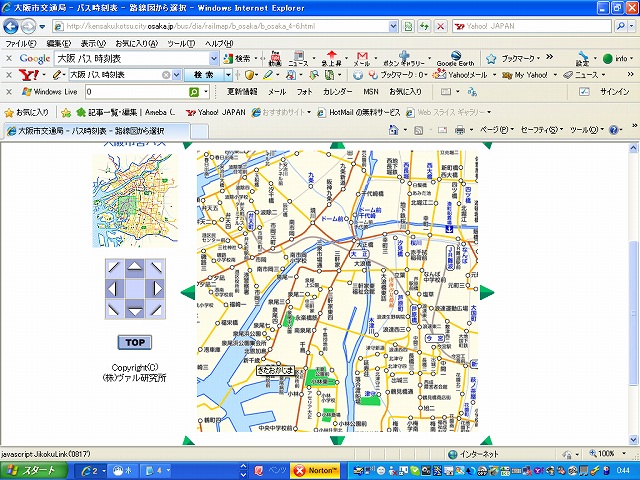Viewport: 640px width, 480px height.
Task: Pan the map left with navigation pad arrow
Action: (115, 288)
